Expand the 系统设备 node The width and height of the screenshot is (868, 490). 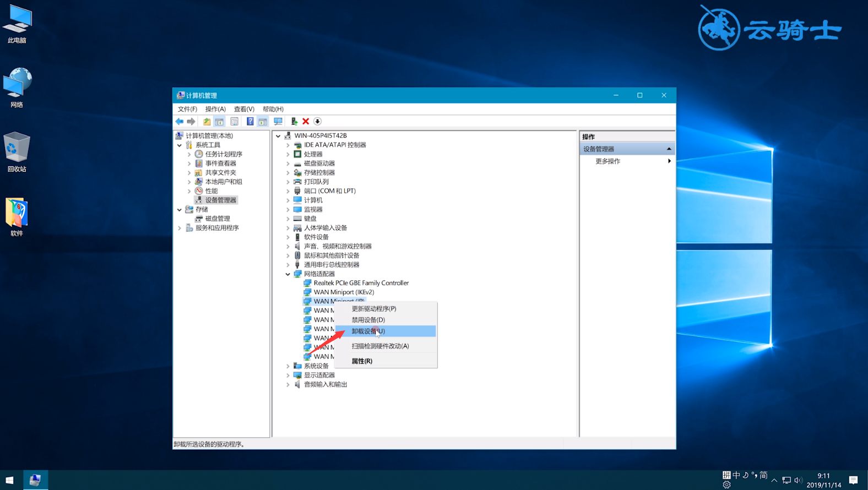tap(287, 366)
